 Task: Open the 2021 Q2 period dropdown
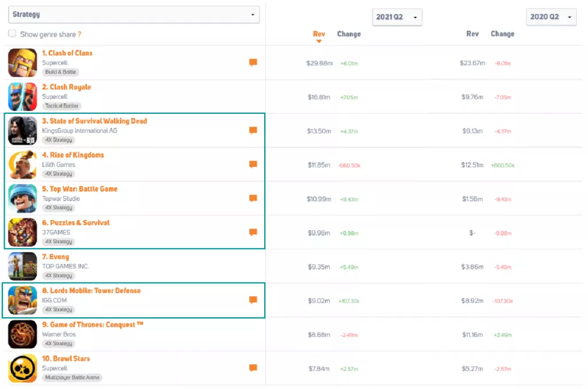[397, 17]
